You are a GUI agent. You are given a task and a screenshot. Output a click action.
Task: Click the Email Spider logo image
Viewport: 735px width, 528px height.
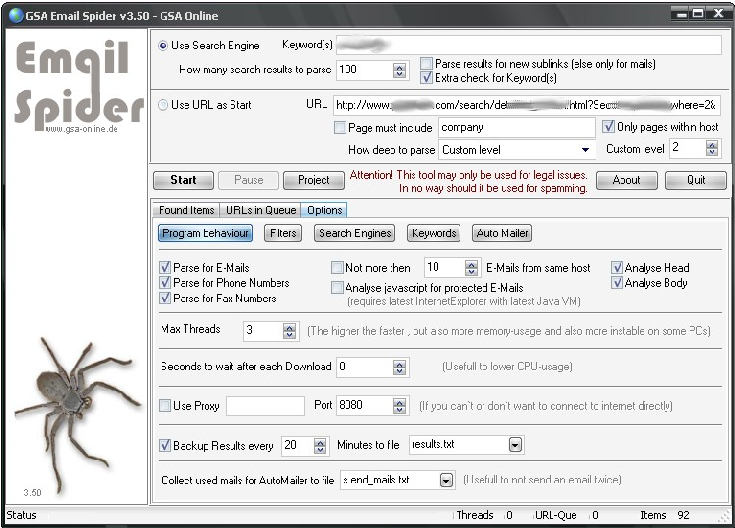coord(79,85)
